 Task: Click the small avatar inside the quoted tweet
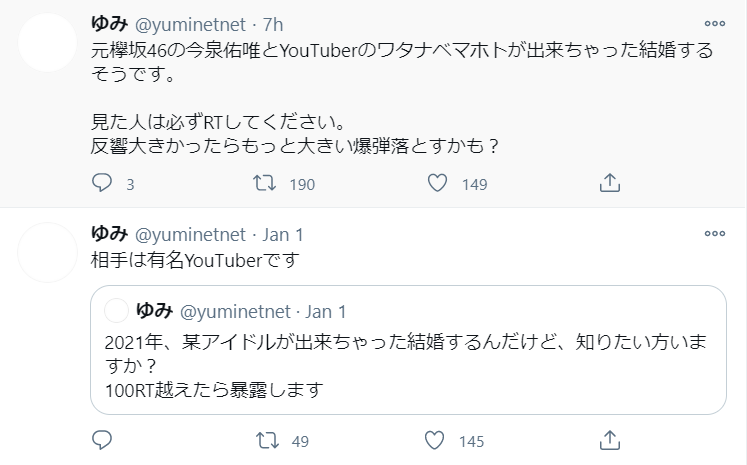pos(116,311)
